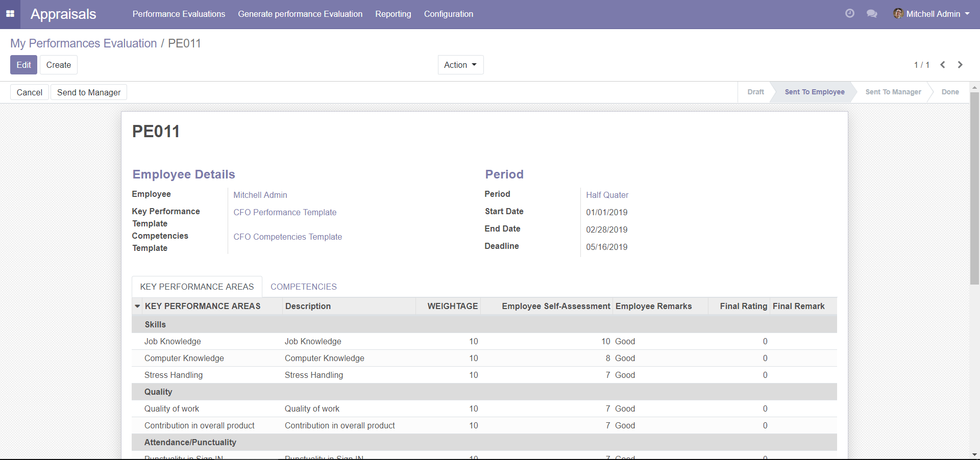Image resolution: width=980 pixels, height=460 pixels.
Task: Open the CFO Performance Template link
Action: point(285,212)
